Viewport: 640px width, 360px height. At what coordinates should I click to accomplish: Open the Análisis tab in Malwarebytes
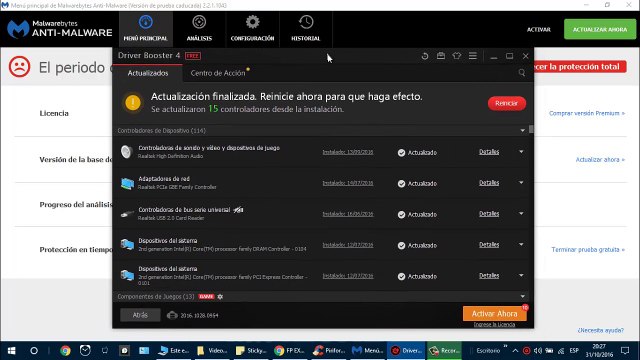[199, 29]
